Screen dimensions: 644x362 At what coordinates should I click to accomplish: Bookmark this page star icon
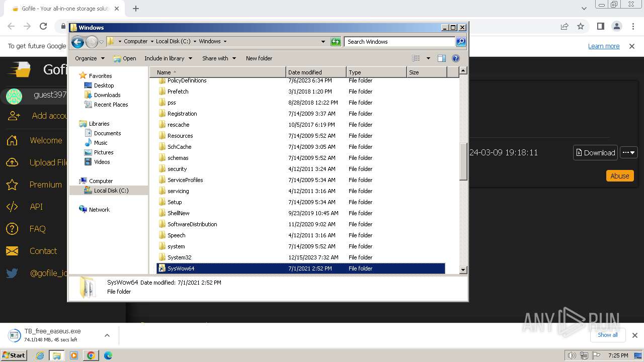[581, 26]
